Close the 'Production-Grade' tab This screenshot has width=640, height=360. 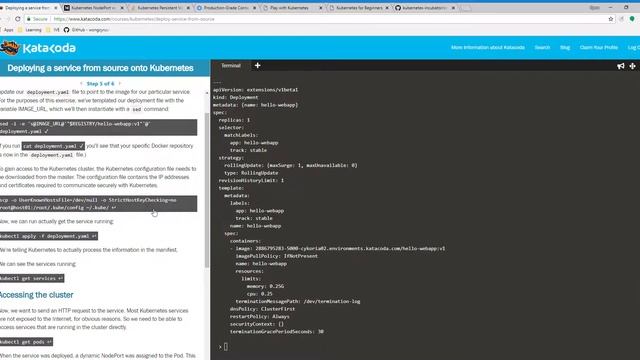[254, 8]
